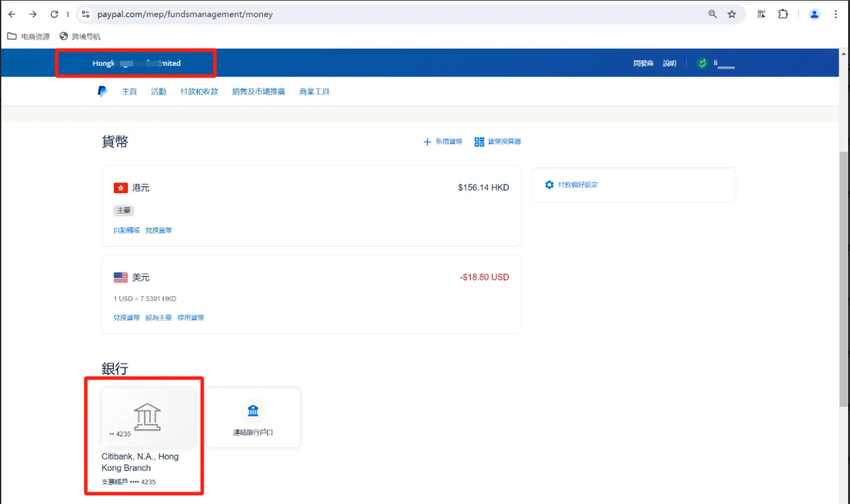850x504 pixels.
Task: Click the green account shield icon
Action: click(x=702, y=63)
